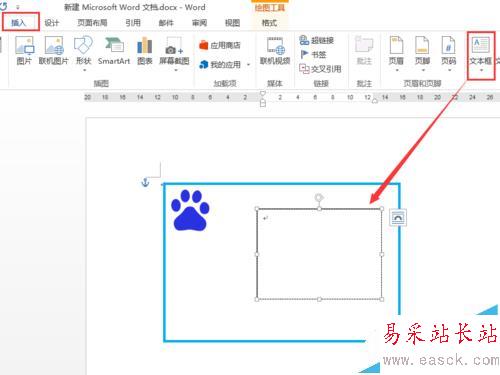Open the 审阅 tab
Image resolution: width=500 pixels, height=375 pixels.
(x=199, y=23)
